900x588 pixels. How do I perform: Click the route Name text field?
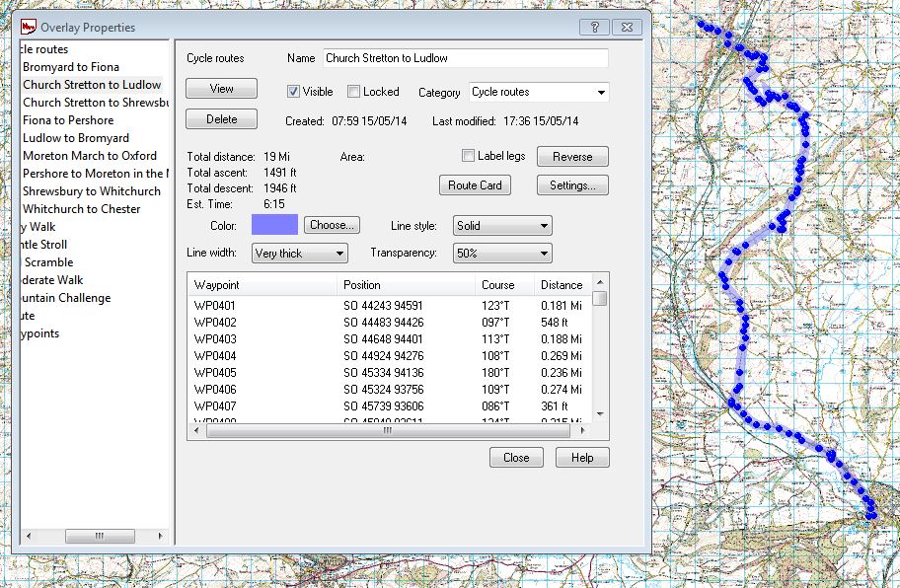(x=466, y=58)
